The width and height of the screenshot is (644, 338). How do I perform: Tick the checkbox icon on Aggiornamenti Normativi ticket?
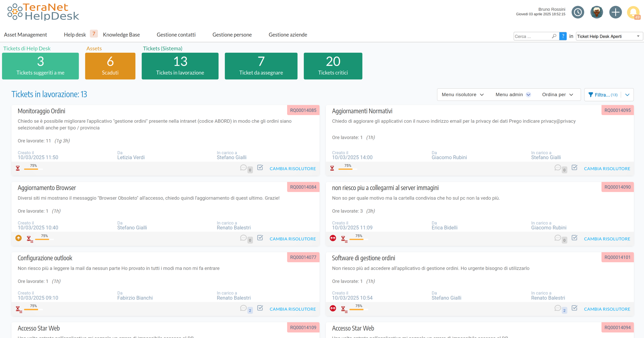(575, 167)
